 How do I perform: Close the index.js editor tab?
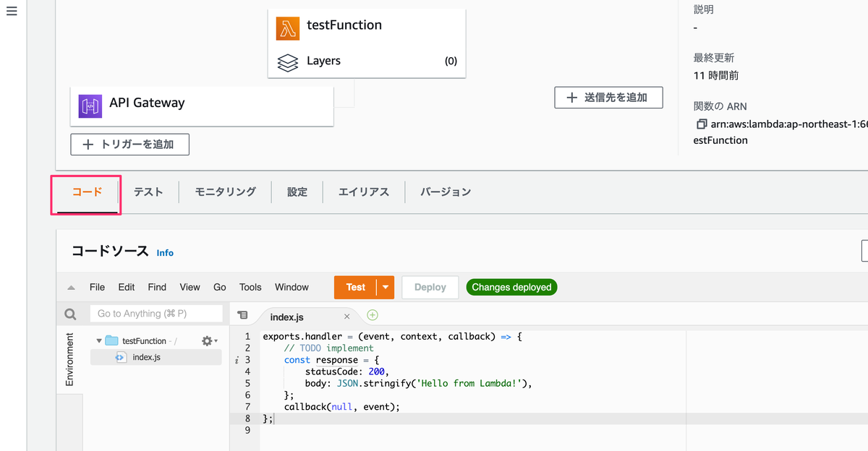tap(346, 317)
